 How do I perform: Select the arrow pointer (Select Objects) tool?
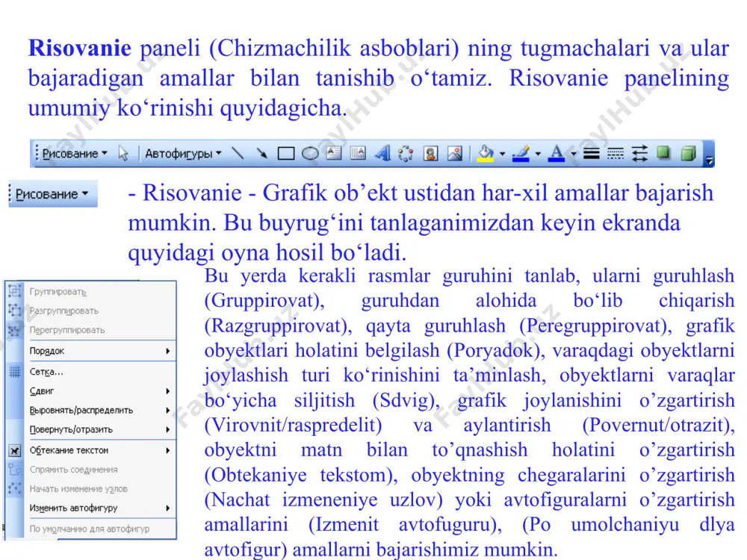(x=123, y=153)
